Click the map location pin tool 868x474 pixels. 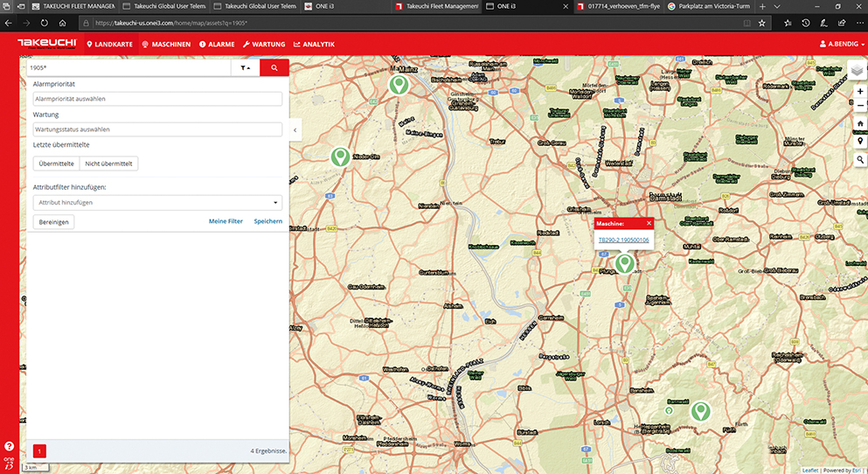(860, 142)
